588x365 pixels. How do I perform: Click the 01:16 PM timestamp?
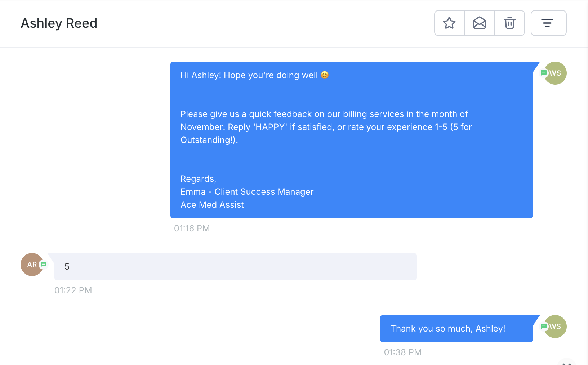[x=192, y=229]
